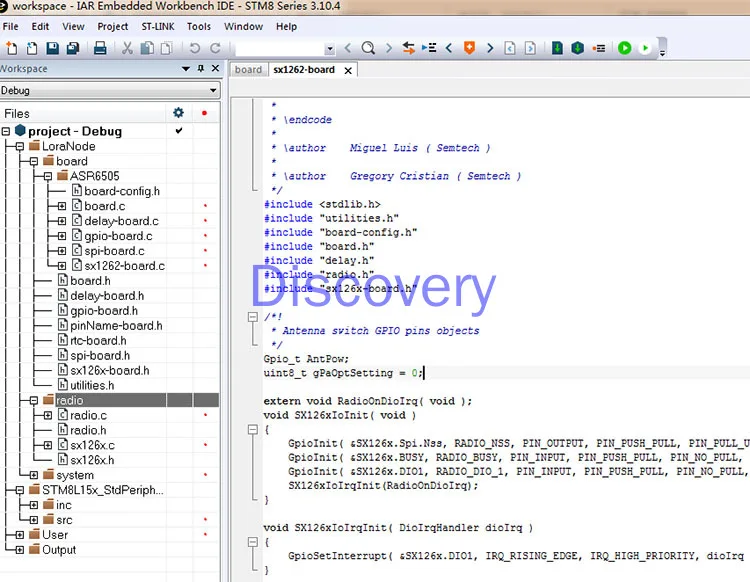Open the quick search combo box dropdown
The height and width of the screenshot is (582, 750).
[329, 49]
